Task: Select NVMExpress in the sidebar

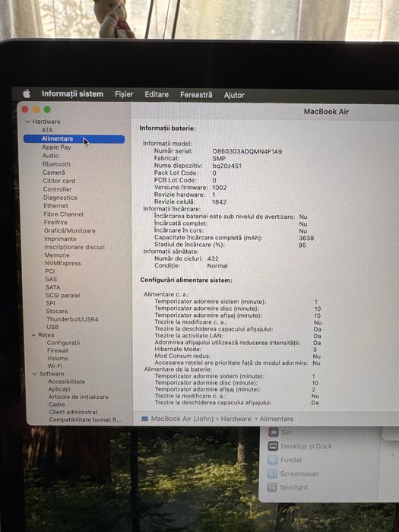Action: coord(63,263)
